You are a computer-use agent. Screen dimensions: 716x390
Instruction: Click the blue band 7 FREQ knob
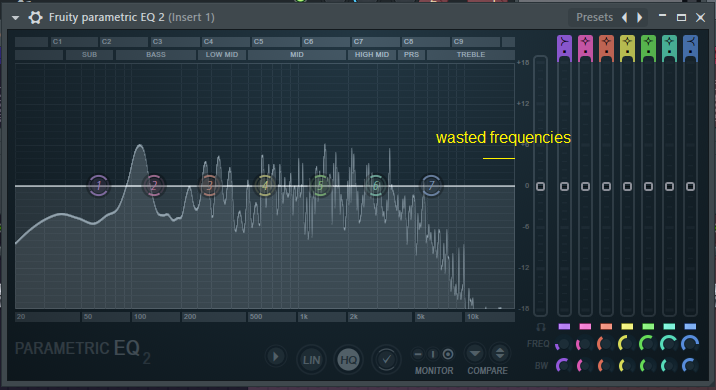click(690, 344)
